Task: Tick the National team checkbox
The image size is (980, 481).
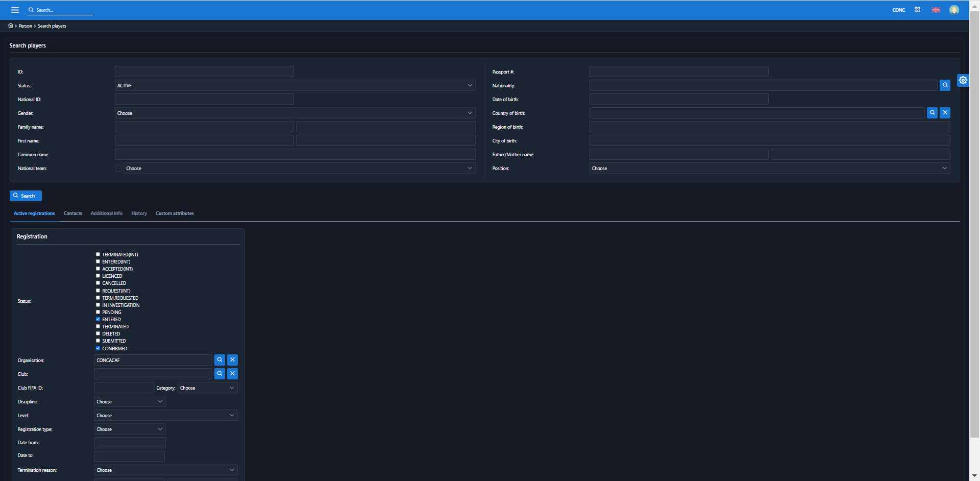Action: click(x=118, y=168)
